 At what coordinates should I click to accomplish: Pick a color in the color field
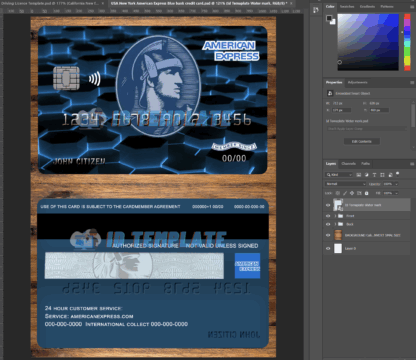click(x=368, y=42)
